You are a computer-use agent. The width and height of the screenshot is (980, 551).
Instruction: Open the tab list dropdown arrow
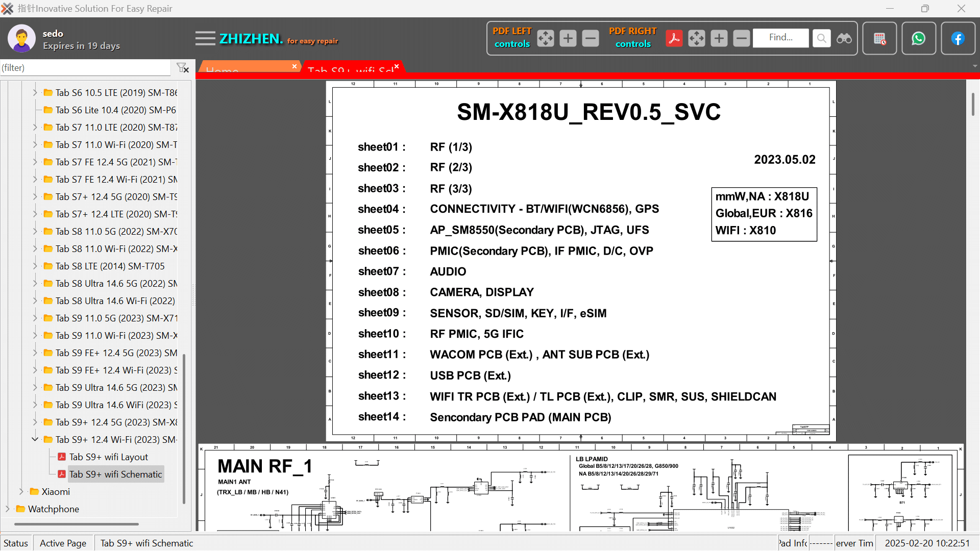(975, 66)
